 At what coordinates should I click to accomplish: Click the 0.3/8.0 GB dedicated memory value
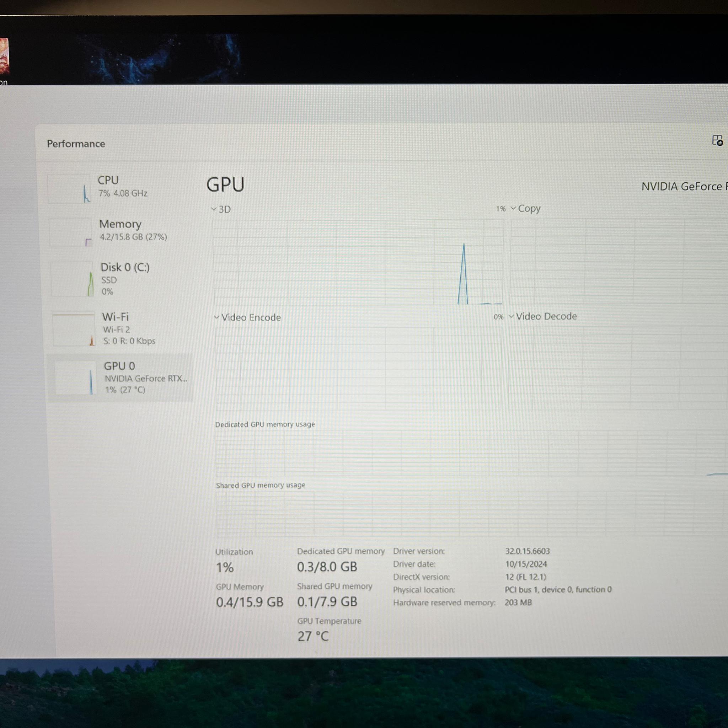[x=327, y=566]
